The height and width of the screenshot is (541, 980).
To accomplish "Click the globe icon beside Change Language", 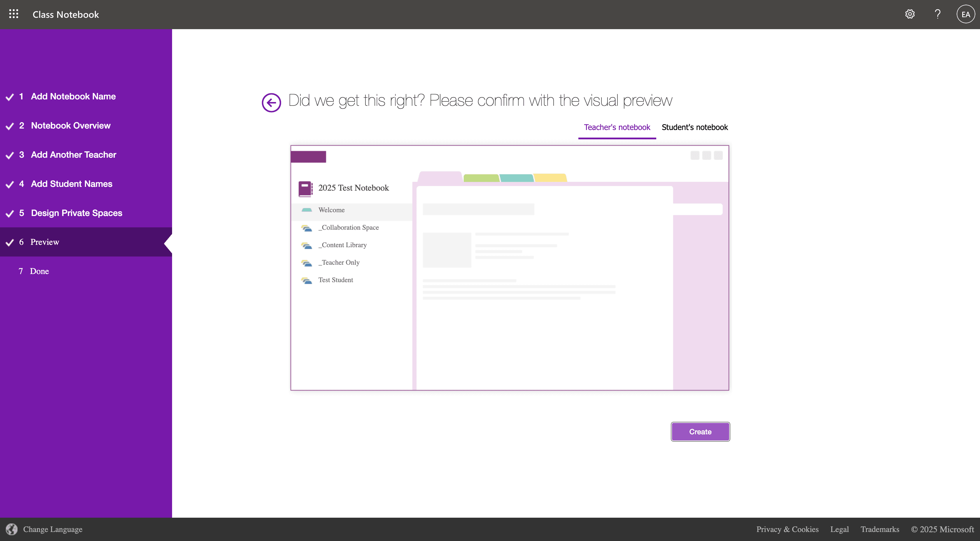I will [12, 529].
